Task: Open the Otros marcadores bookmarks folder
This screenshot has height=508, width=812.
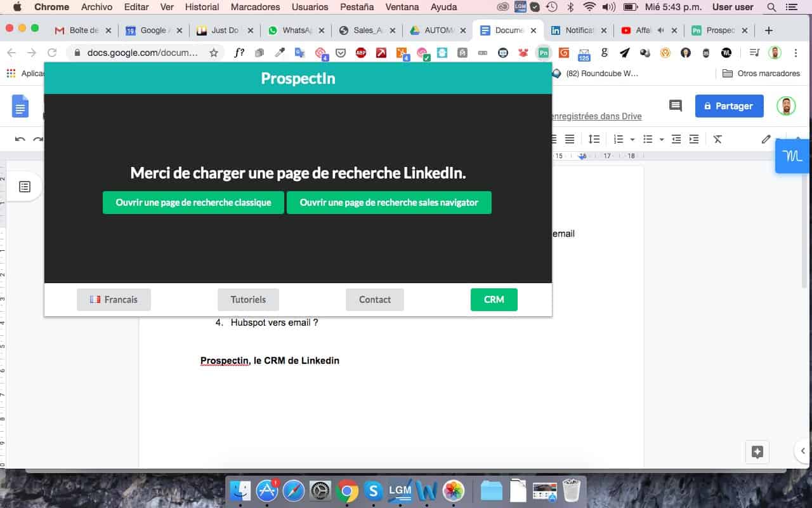Action: [761, 74]
